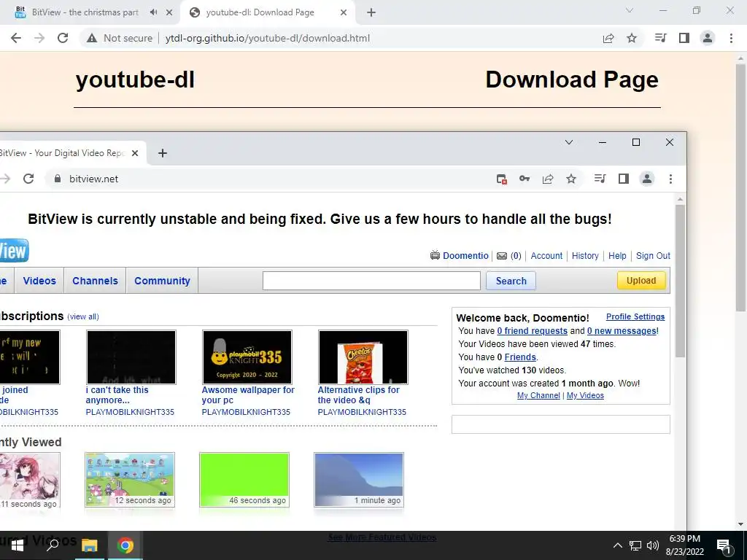Viewport: 747px width, 560px height.
Task: View site info lock for bitview.net
Action: (x=58, y=179)
